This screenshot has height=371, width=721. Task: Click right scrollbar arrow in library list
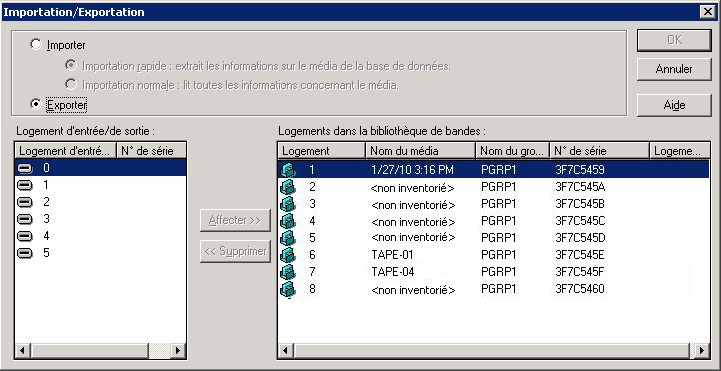702,351
